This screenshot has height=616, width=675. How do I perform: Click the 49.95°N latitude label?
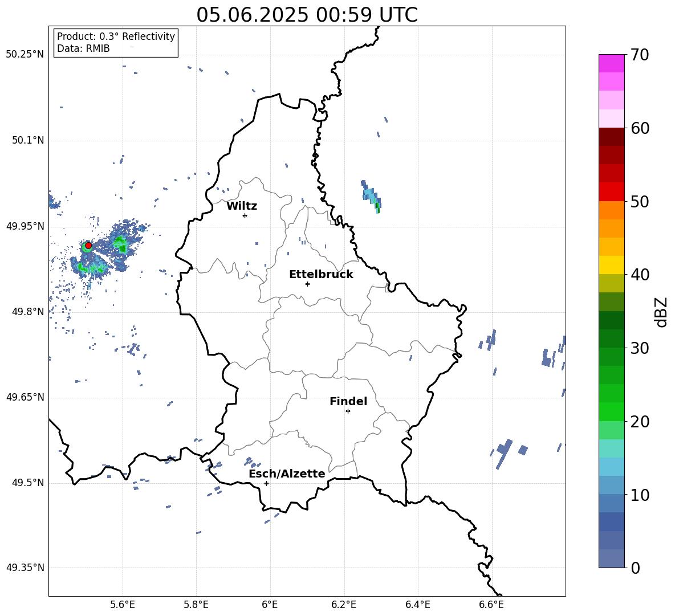point(25,226)
